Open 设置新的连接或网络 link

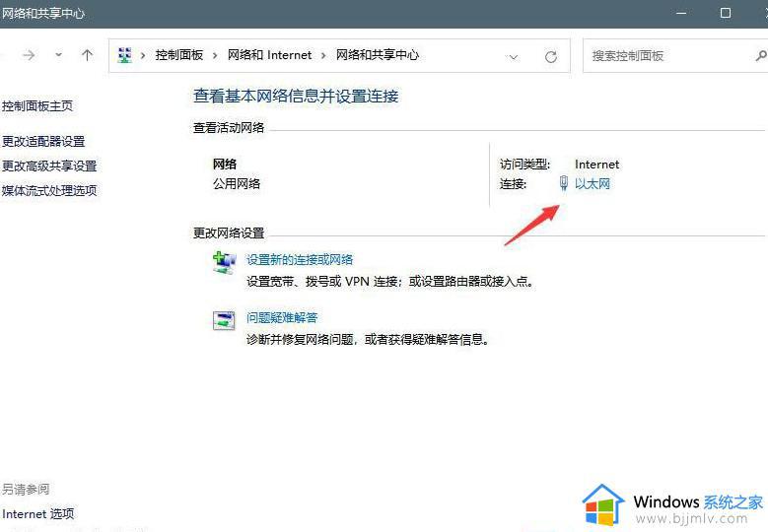coord(300,259)
